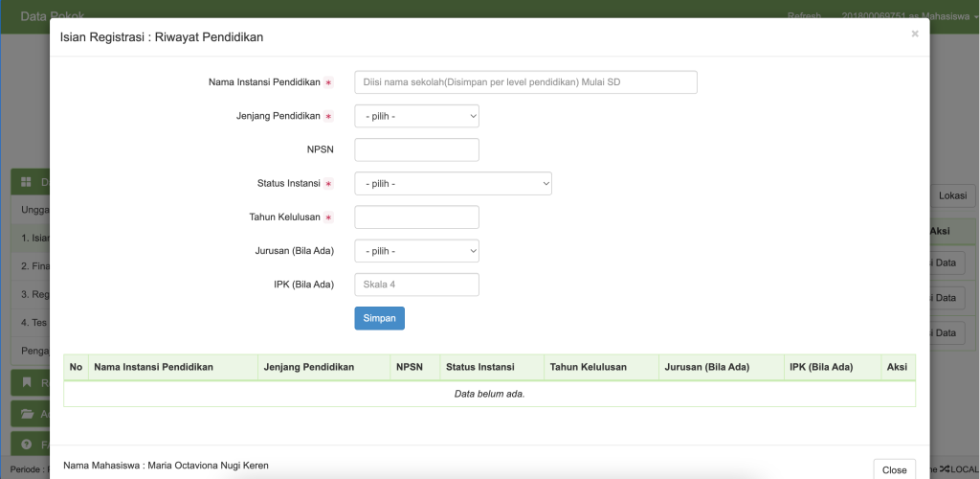
Task: Click the Nama Instansi Pendidikan field
Action: pos(525,82)
